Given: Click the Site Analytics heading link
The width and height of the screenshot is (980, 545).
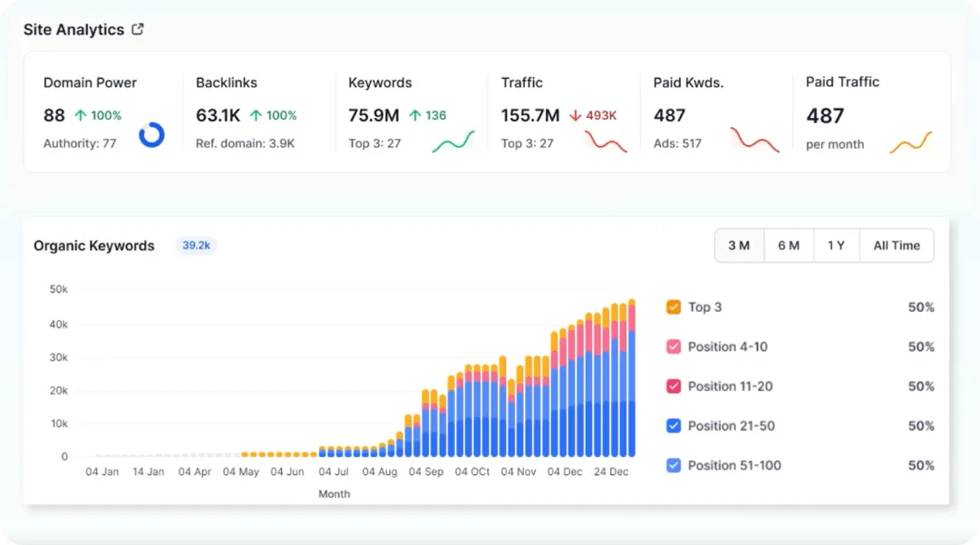Looking at the screenshot, I should click(73, 29).
